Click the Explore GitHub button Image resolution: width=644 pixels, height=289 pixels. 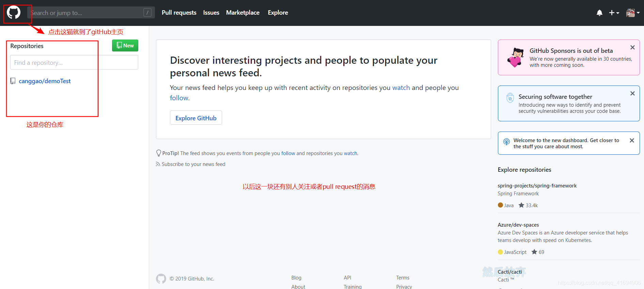click(196, 118)
